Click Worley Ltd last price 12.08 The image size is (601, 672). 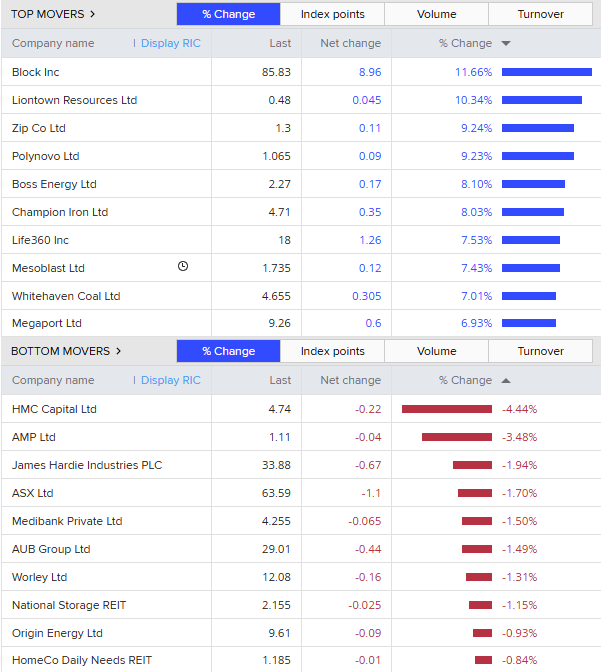pyautogui.click(x=276, y=577)
